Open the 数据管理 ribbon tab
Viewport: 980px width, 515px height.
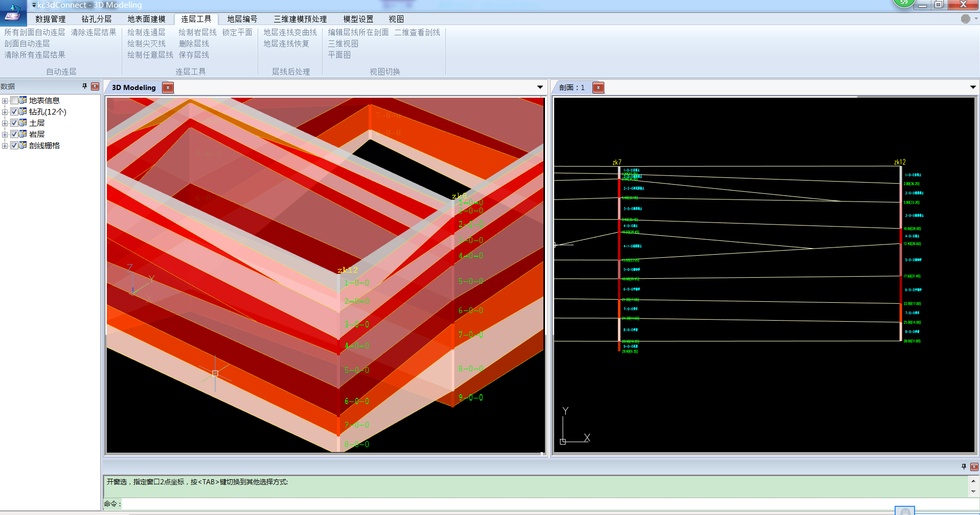click(51, 19)
